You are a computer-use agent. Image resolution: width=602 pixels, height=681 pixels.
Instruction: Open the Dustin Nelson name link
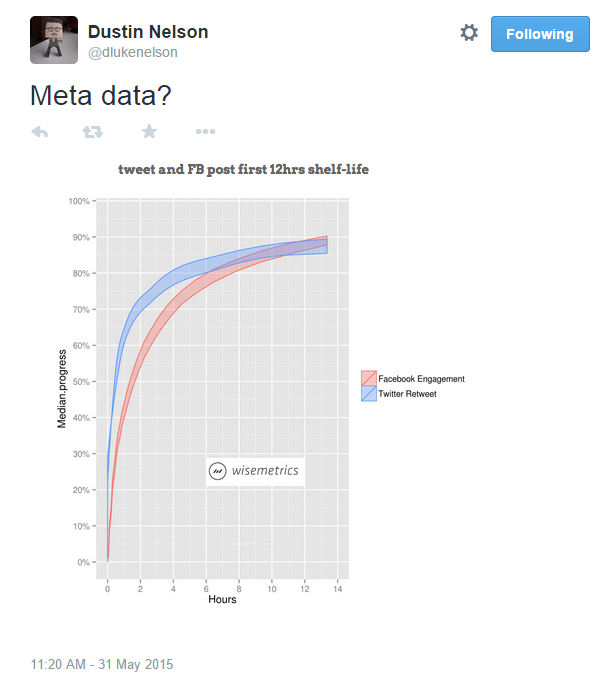coord(148,32)
